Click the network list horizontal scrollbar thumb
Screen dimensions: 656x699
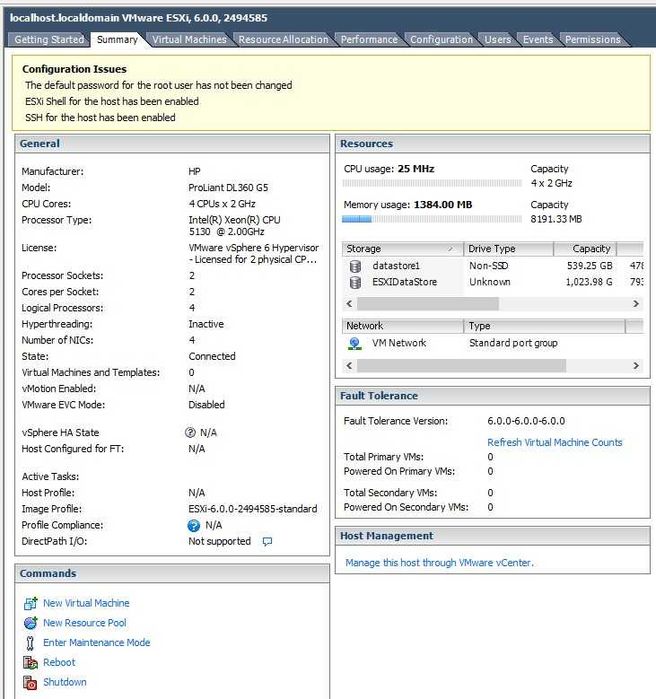point(462,366)
